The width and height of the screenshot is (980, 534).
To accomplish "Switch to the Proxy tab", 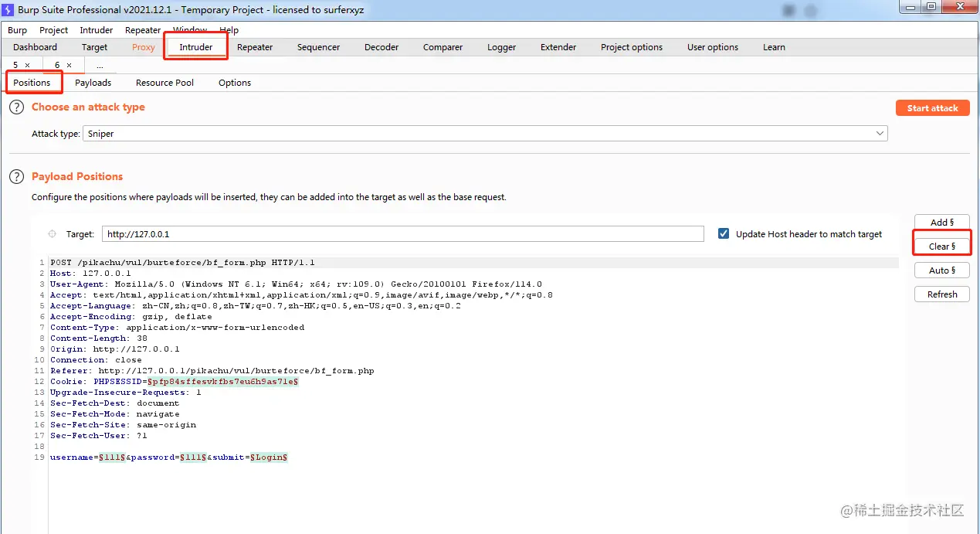I will click(144, 47).
